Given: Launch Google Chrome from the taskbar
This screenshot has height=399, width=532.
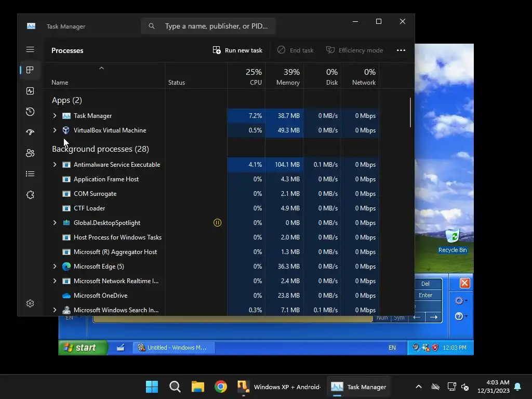Looking at the screenshot, I should pos(220,387).
